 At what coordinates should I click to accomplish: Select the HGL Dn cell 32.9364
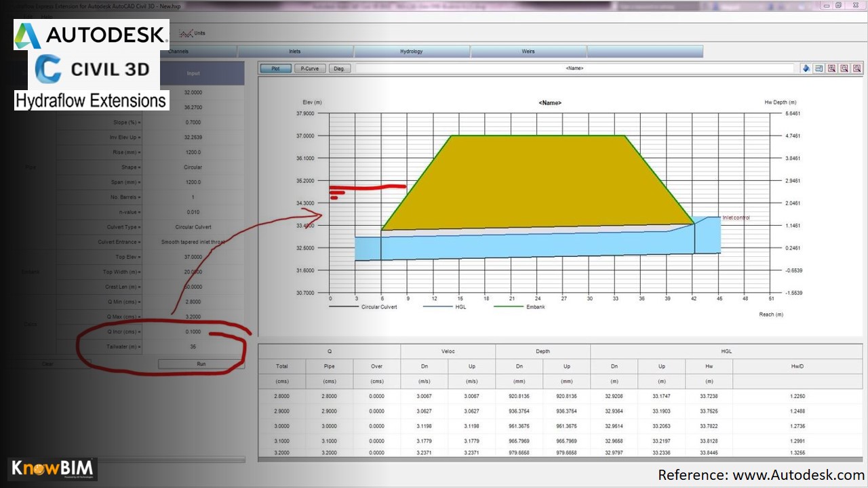pyautogui.click(x=614, y=411)
